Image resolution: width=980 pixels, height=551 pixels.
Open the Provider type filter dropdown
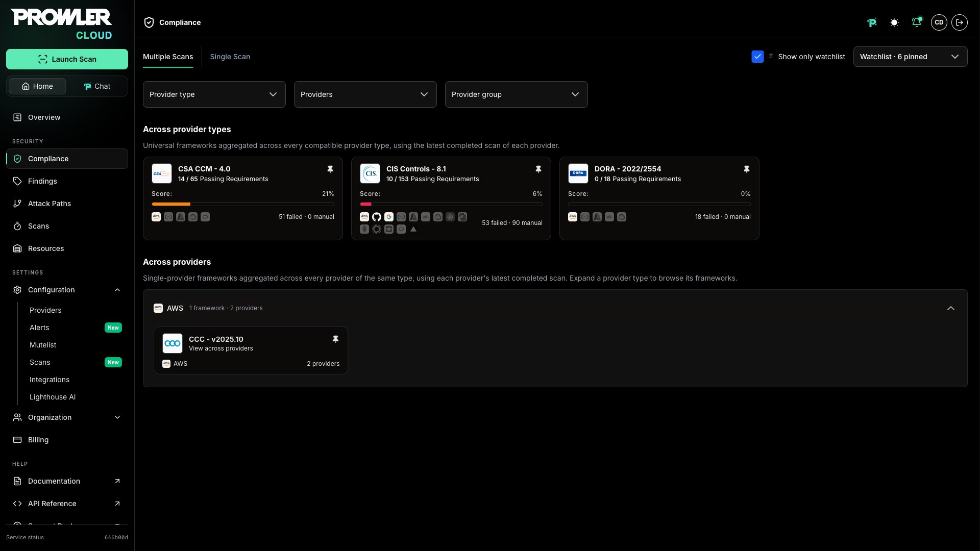tap(214, 94)
